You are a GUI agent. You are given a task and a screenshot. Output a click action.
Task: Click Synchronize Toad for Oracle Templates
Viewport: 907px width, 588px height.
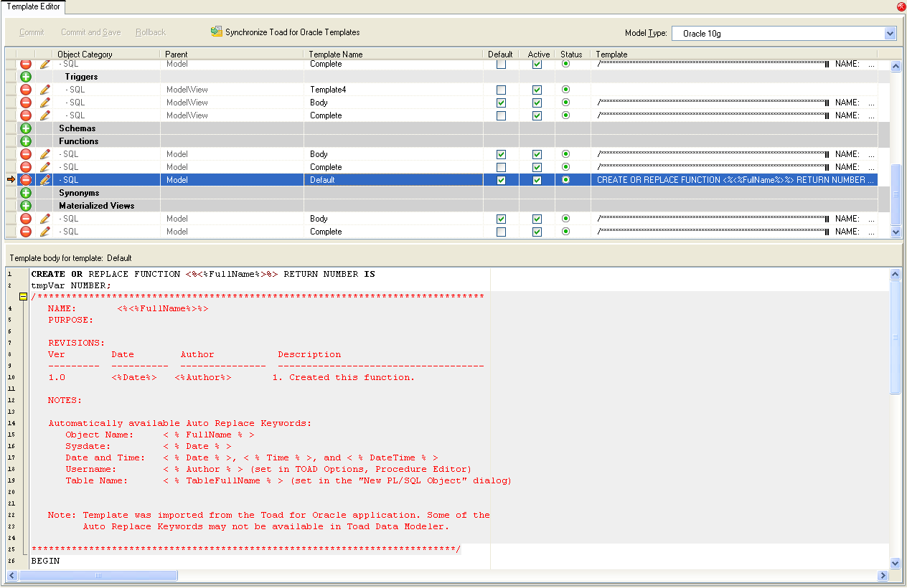[285, 32]
